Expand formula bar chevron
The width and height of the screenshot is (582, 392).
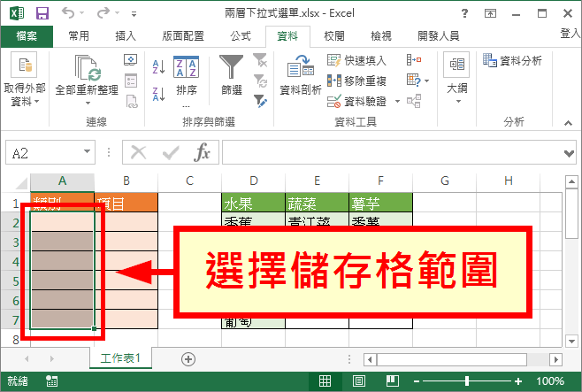point(569,153)
